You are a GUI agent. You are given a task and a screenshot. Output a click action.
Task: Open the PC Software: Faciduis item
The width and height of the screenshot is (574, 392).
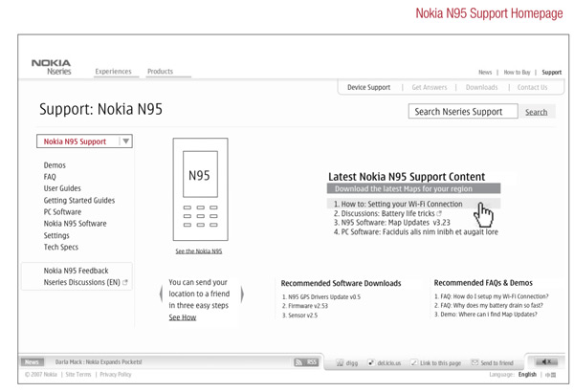pyautogui.click(x=415, y=232)
